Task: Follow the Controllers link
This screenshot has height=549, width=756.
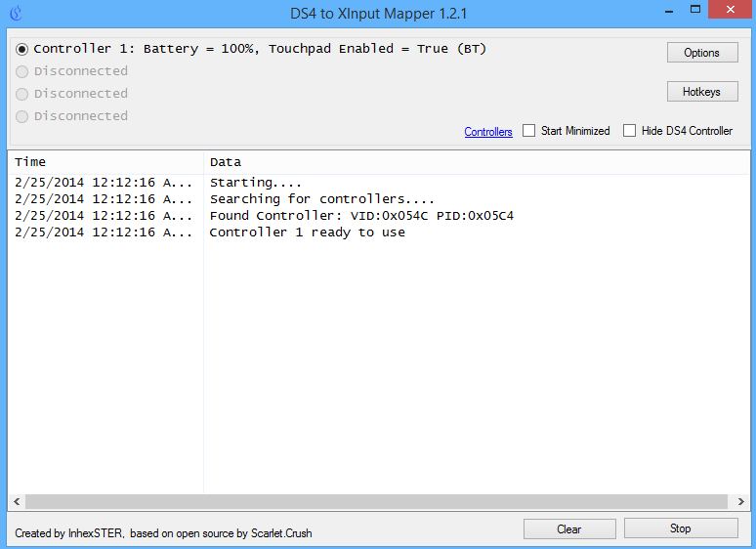Action: (x=488, y=132)
